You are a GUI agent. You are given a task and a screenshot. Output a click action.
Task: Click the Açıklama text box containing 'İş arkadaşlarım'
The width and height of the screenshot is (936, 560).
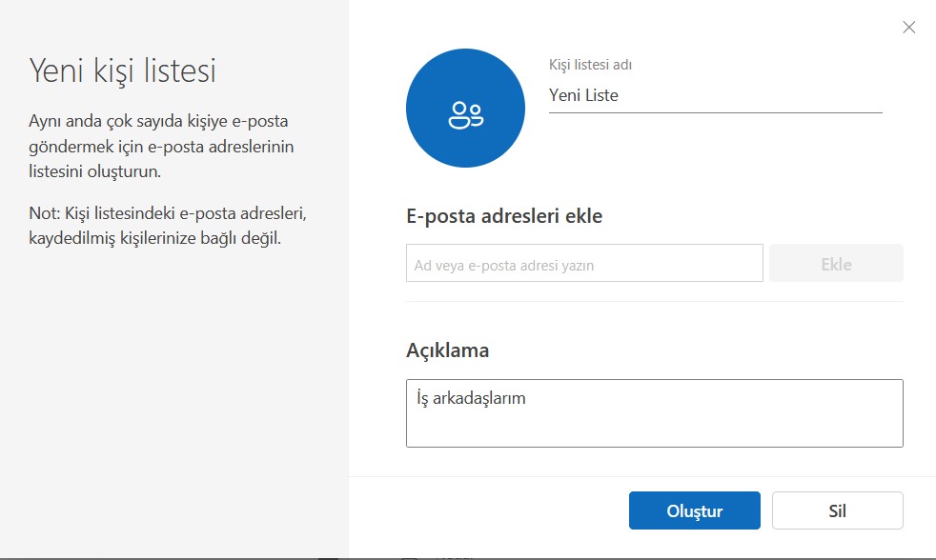(x=654, y=412)
